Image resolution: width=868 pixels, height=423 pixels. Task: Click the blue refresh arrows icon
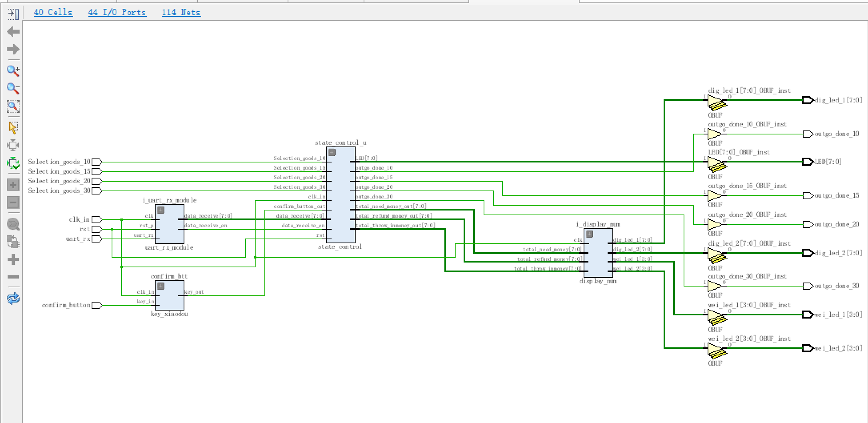(13, 299)
